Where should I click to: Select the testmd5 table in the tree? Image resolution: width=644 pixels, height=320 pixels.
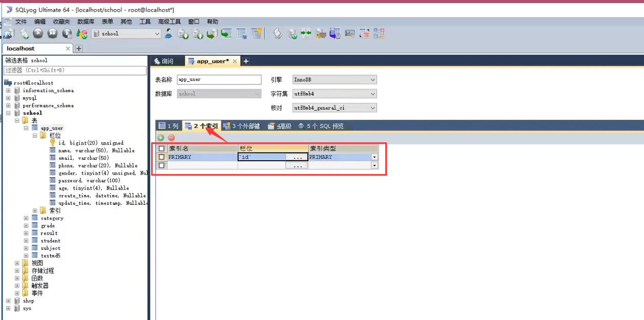click(x=50, y=255)
